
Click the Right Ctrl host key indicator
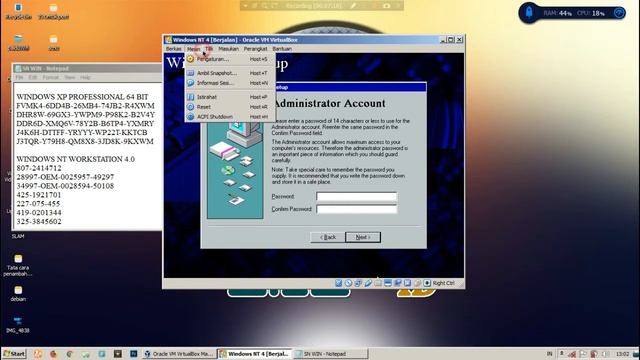(x=443, y=283)
